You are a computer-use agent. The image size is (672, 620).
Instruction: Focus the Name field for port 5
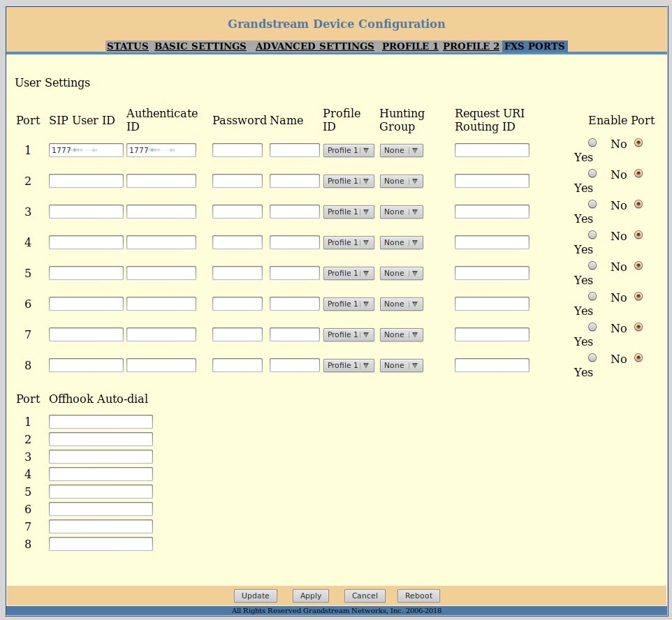point(294,273)
